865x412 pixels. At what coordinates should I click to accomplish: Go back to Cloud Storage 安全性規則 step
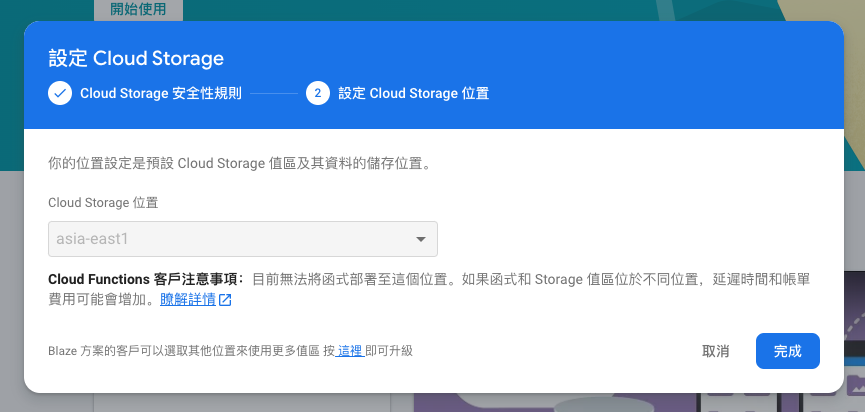[160, 94]
